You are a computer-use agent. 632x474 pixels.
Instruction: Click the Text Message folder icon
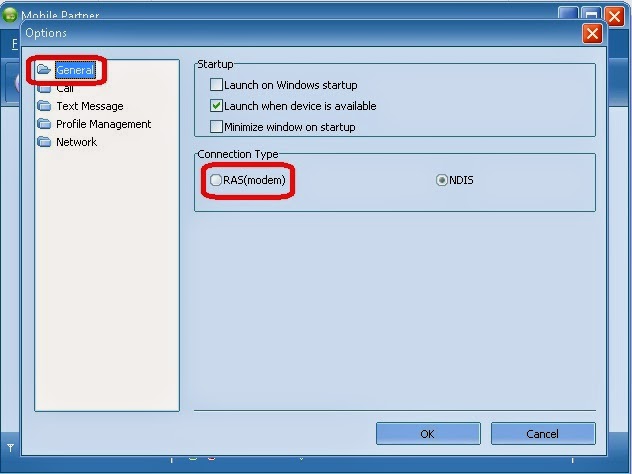(44, 106)
